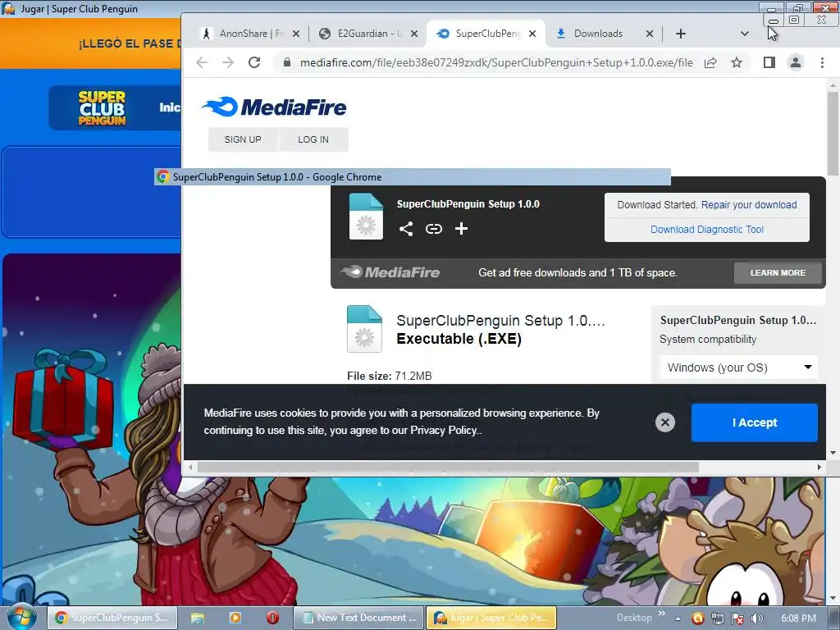Click the MediaFire logo at top
840x630 pixels.
[x=274, y=107]
